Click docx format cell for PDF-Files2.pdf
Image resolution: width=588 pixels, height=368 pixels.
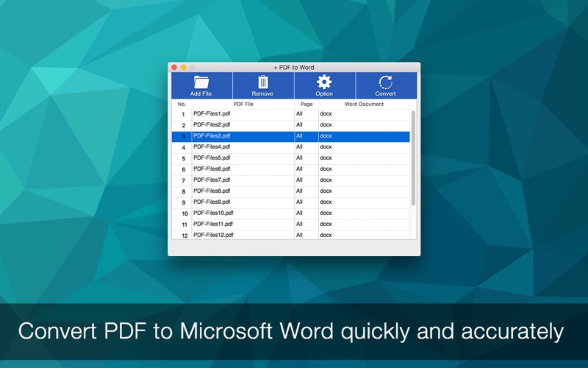364,125
